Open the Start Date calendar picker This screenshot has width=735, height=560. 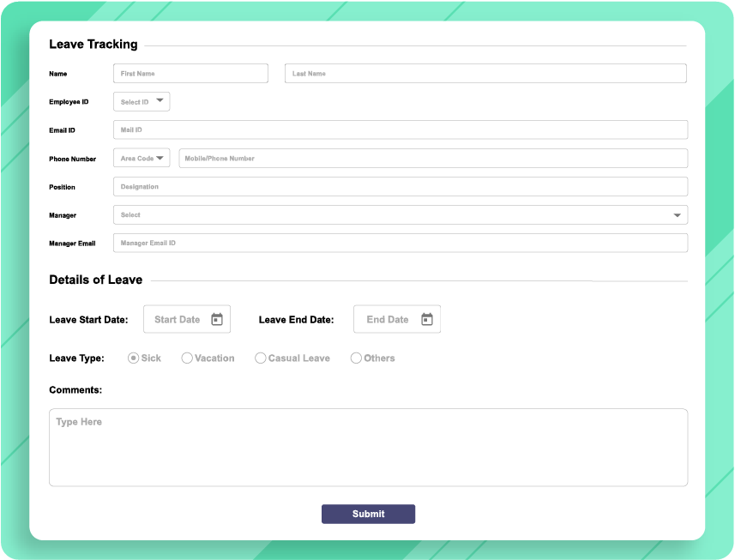pos(219,318)
